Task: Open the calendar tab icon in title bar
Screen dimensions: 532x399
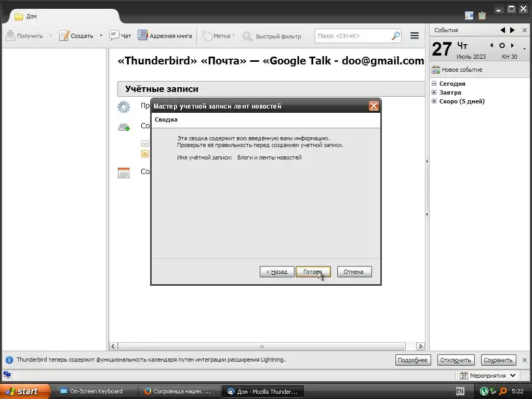Action: click(469, 15)
